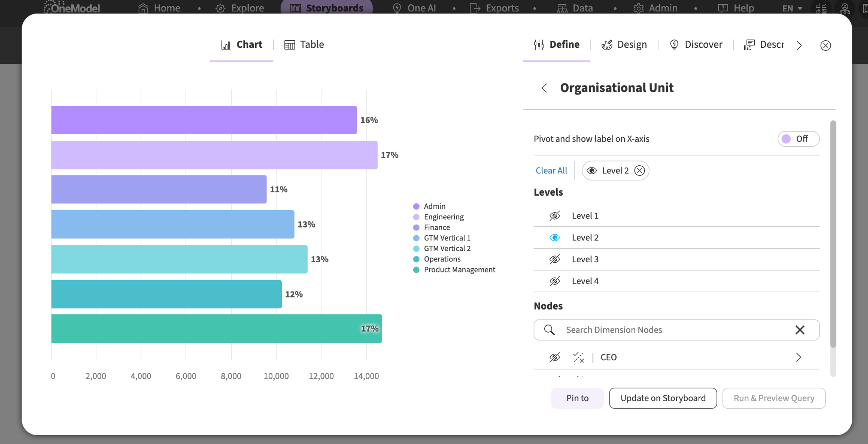868x444 pixels.
Task: Open the Design tab
Action: 624,44
